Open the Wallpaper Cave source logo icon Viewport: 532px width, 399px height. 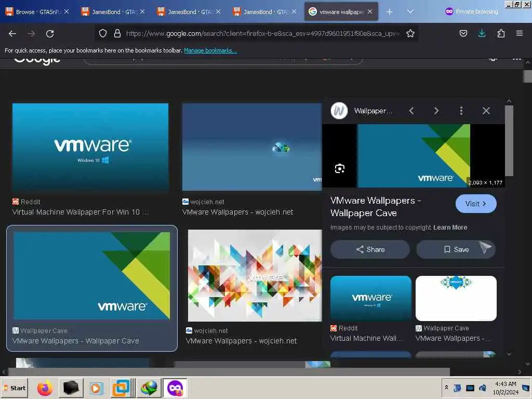click(x=339, y=111)
